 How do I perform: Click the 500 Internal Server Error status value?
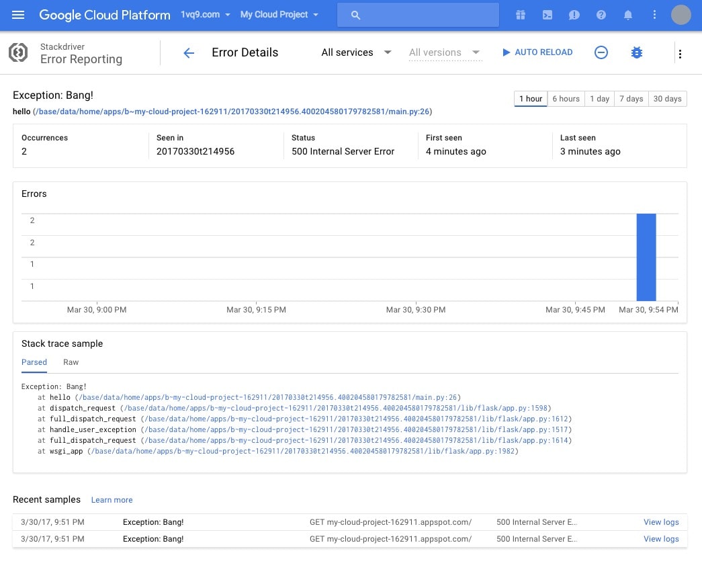pos(343,151)
